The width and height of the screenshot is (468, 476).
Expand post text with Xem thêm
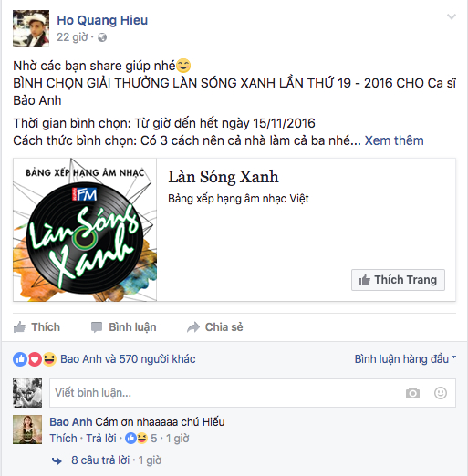point(394,140)
